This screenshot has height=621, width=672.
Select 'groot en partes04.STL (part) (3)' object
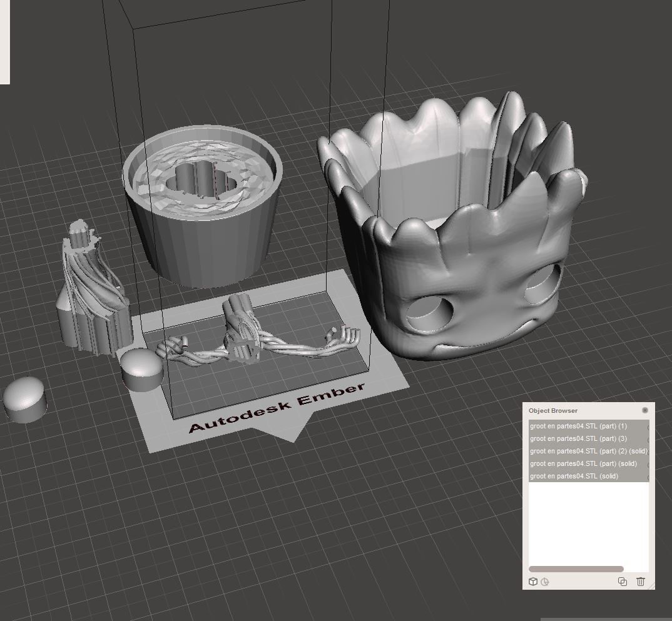click(x=588, y=438)
